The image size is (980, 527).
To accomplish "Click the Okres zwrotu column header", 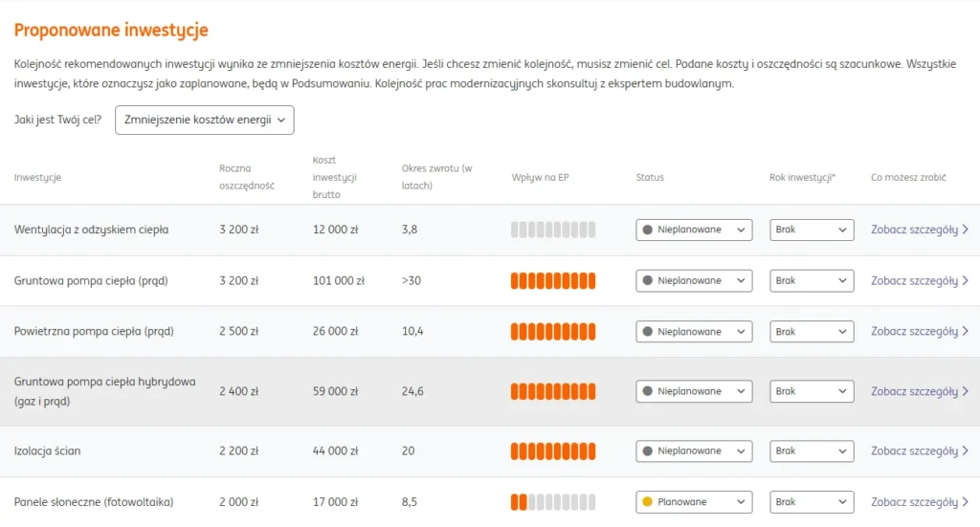I will tap(436, 177).
